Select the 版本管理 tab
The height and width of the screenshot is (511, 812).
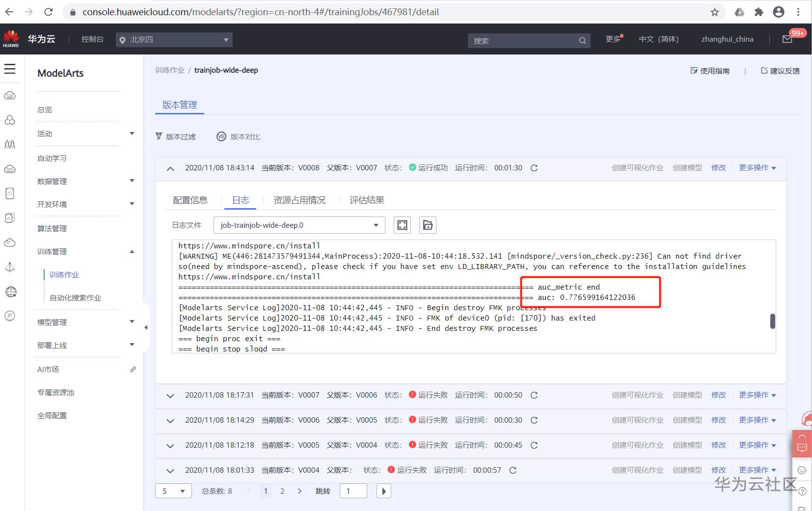tap(180, 105)
